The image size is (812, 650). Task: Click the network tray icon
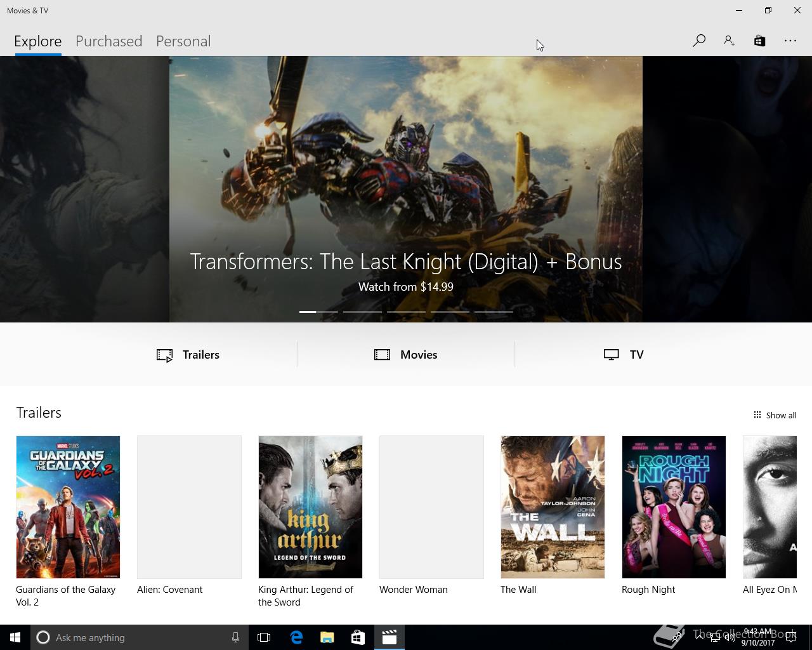[x=715, y=638]
